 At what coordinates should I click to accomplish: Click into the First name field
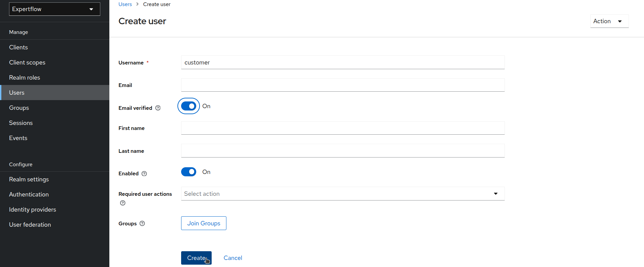tap(342, 128)
